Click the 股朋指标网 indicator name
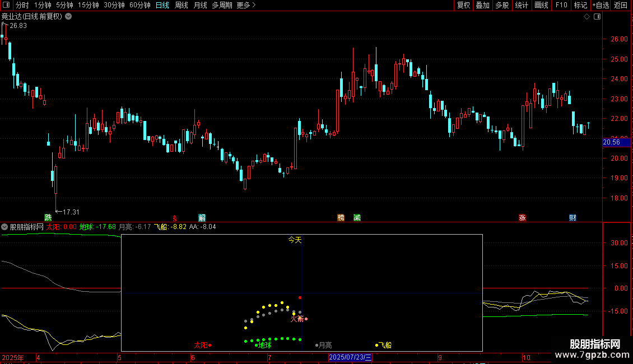 (27, 227)
